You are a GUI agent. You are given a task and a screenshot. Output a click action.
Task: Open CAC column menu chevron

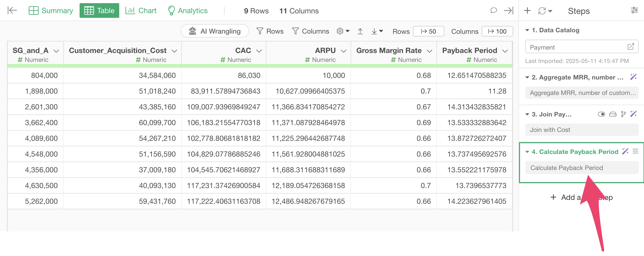(259, 51)
